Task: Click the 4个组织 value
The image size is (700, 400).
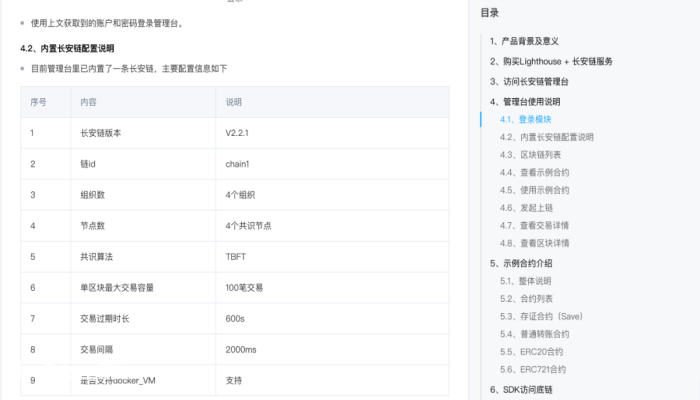Action: [240, 195]
